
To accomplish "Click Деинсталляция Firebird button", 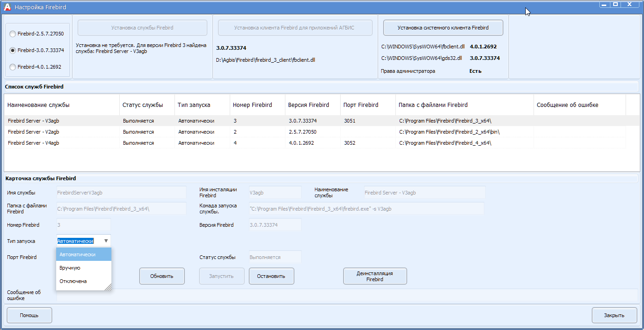I will click(375, 276).
